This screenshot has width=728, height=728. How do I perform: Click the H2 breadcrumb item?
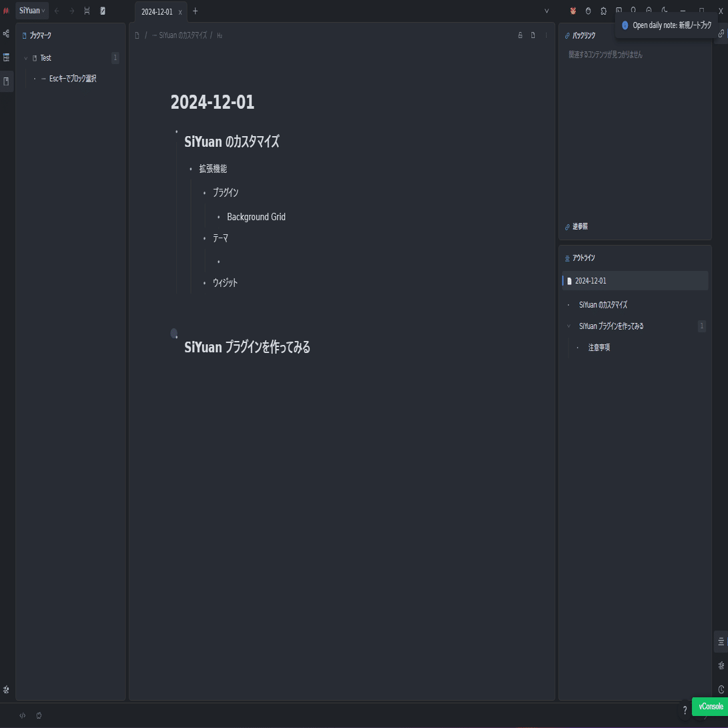(x=220, y=35)
